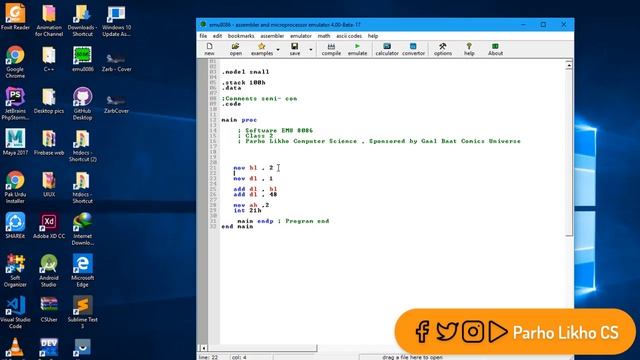Expand the save dropdown arrow
The image size is (640, 360).
tap(311, 50)
